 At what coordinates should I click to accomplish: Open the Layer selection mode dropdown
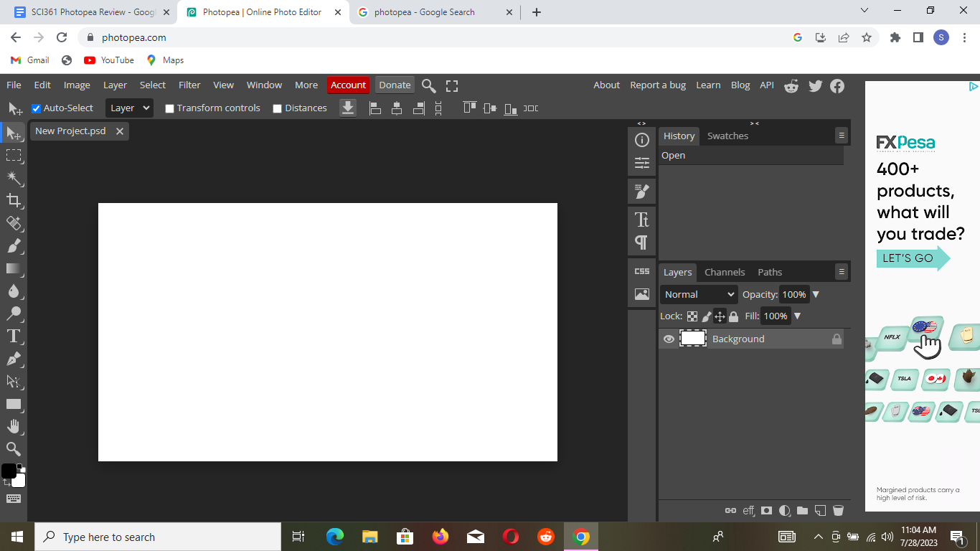(x=128, y=108)
